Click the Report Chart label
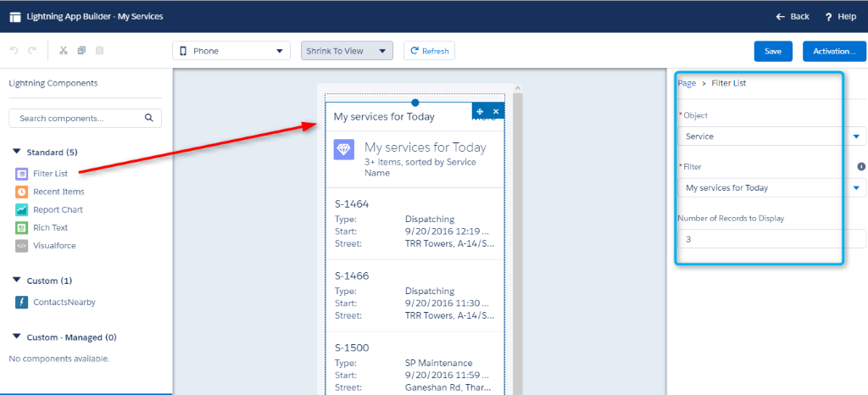The width and height of the screenshot is (868, 395). click(x=58, y=209)
